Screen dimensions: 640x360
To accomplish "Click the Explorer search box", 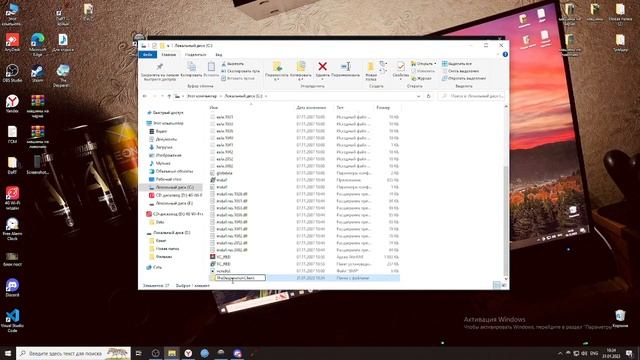I will click(x=471, y=96).
